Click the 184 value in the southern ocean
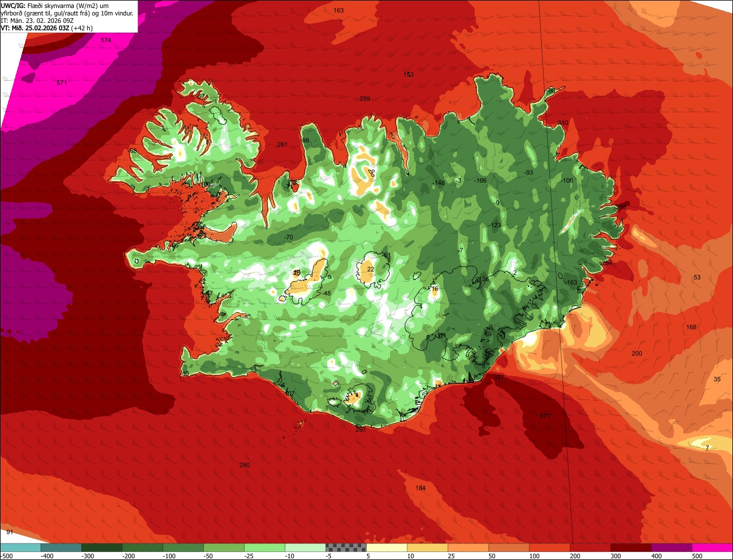 click(x=420, y=487)
